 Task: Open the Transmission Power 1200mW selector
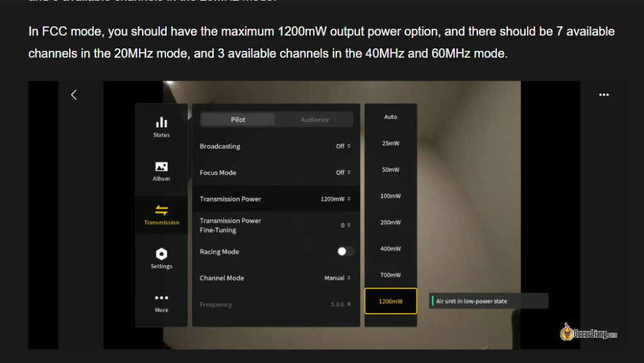tap(335, 199)
